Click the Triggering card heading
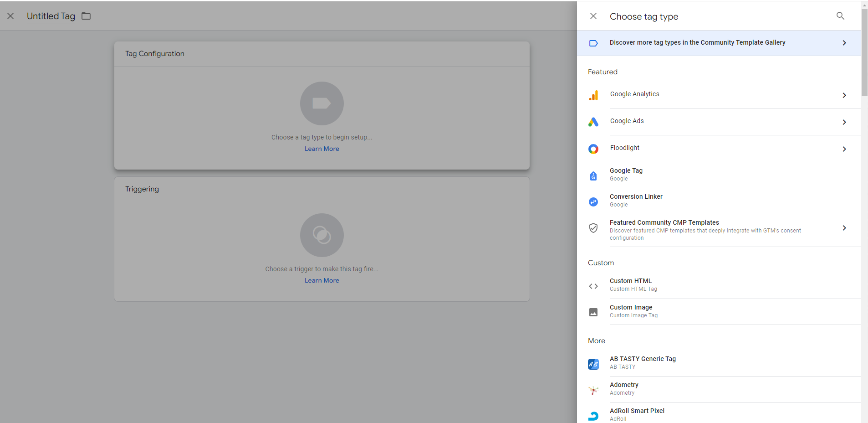The height and width of the screenshot is (423, 868). pos(142,189)
